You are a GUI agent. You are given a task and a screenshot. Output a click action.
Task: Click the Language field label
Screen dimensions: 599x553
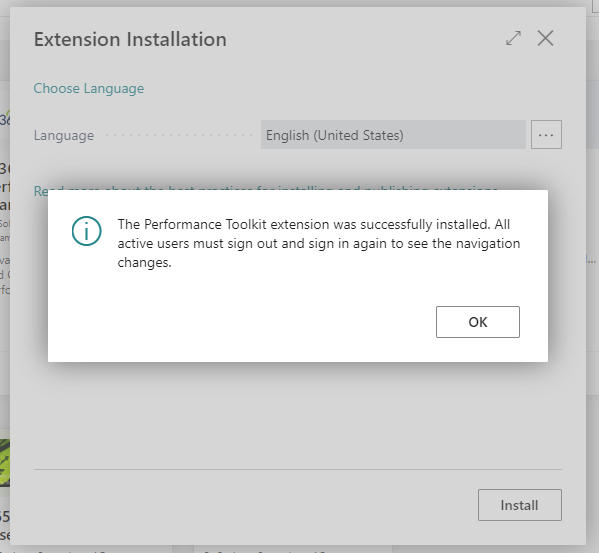[64, 135]
